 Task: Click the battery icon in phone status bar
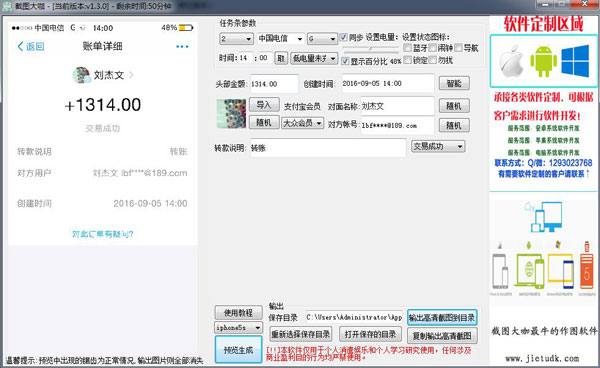pyautogui.click(x=186, y=28)
